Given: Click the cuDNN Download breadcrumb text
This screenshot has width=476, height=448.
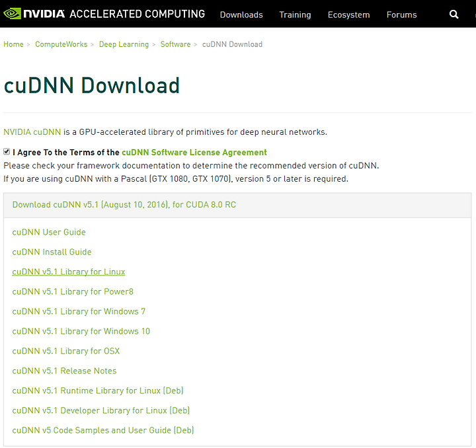Looking at the screenshot, I should (x=232, y=44).
